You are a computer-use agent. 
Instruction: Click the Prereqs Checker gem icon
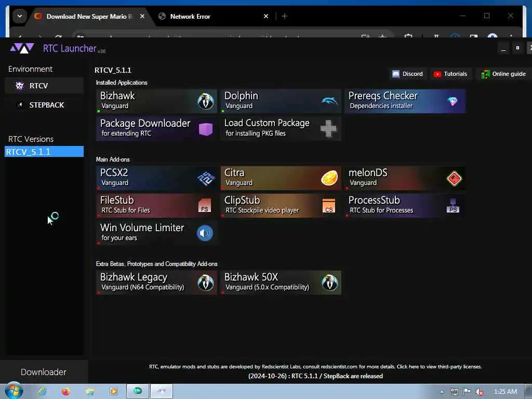coord(453,101)
